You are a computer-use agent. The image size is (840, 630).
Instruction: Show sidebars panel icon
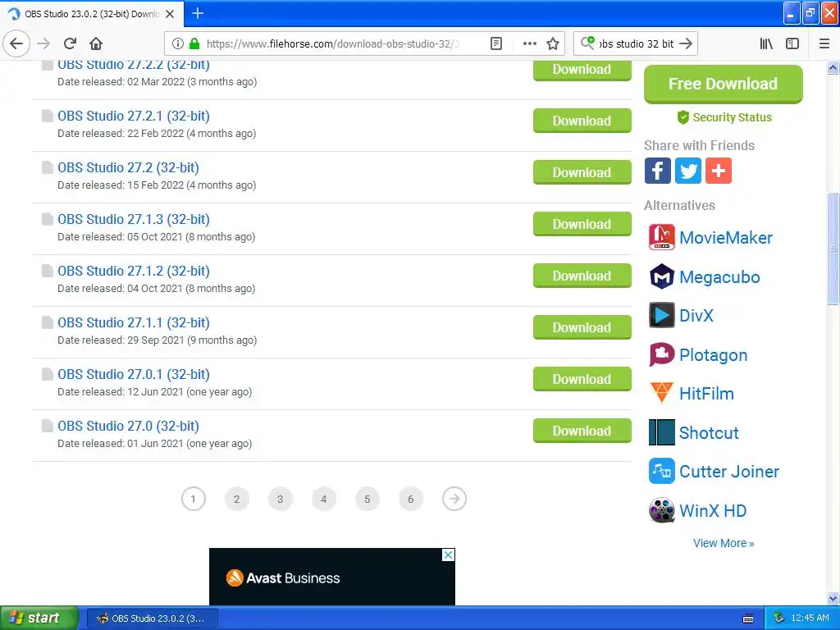pyautogui.click(x=792, y=43)
